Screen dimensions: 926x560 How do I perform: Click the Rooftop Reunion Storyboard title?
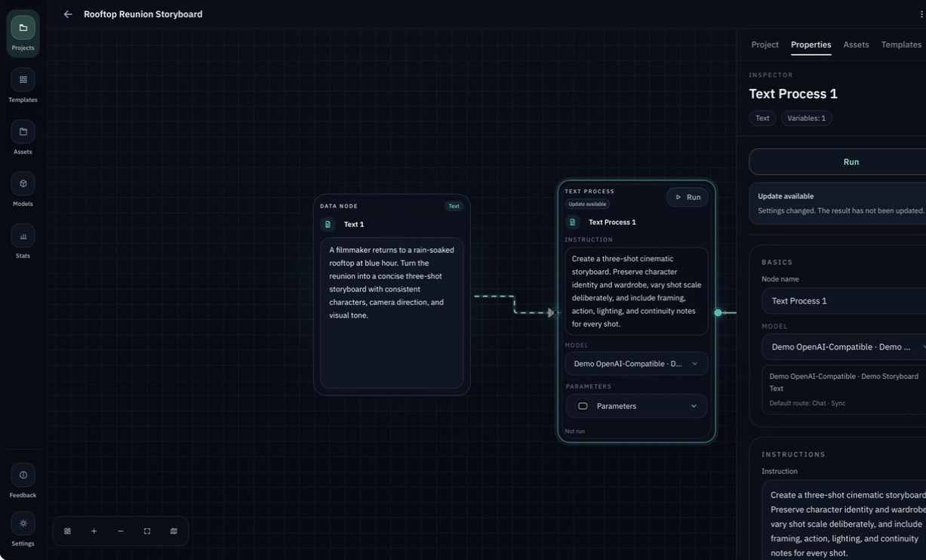tap(143, 14)
